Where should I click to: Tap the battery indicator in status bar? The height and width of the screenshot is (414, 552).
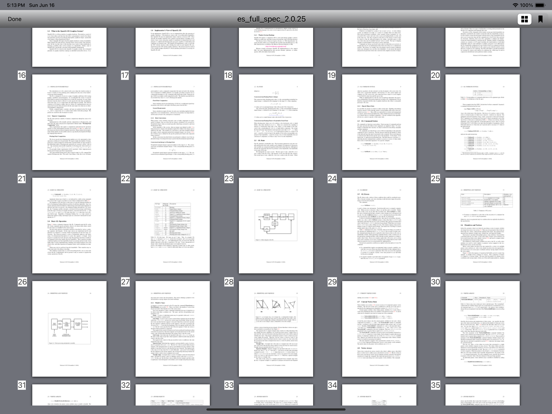coord(540,5)
